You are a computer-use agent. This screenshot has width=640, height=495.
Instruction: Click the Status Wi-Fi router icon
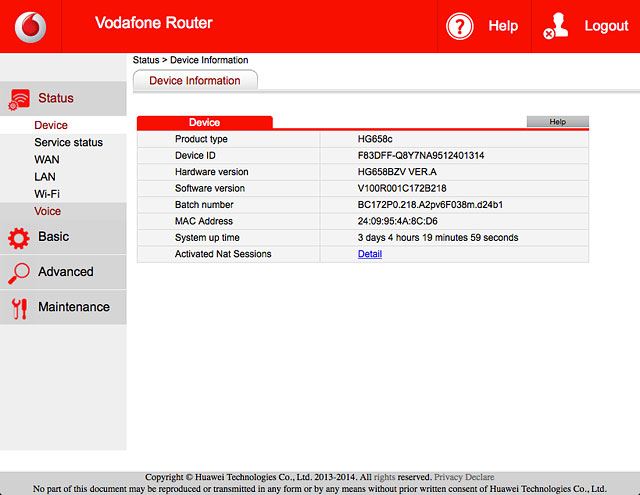click(x=19, y=99)
